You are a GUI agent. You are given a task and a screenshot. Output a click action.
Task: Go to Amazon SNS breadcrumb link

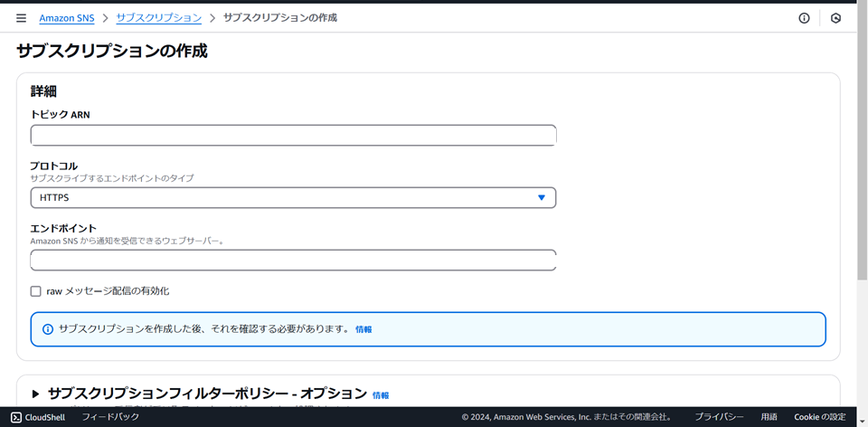[x=67, y=18]
